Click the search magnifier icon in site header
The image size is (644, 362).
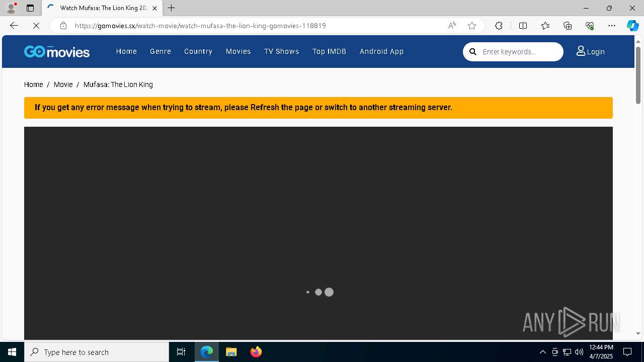pos(473,52)
